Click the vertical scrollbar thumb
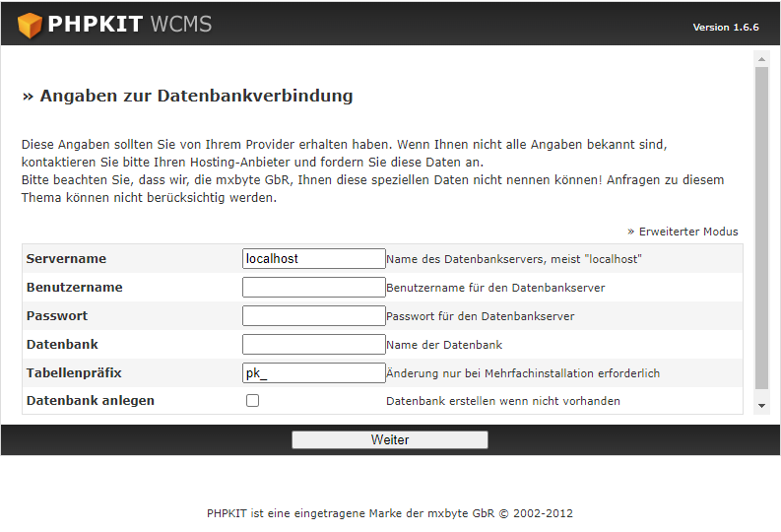 [x=761, y=227]
